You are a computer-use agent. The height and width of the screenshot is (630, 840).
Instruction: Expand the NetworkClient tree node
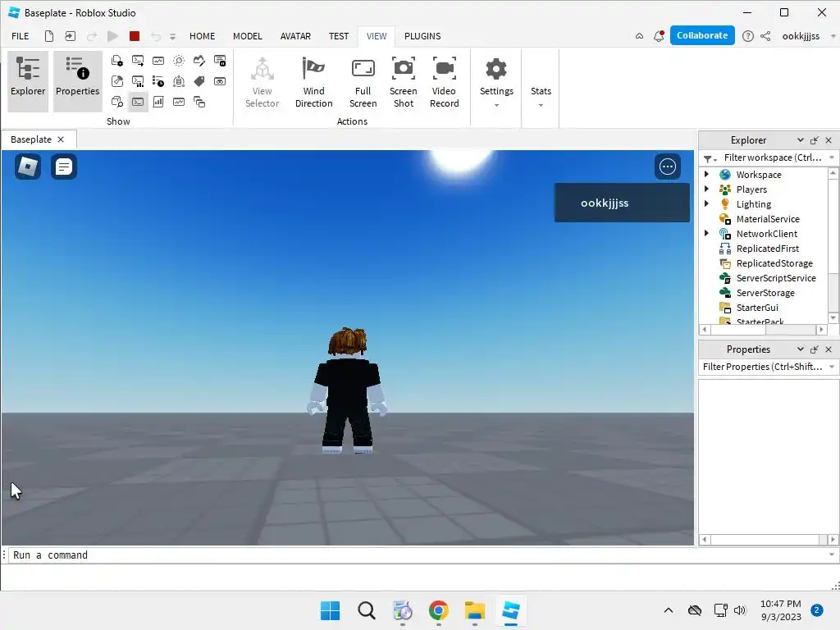pyautogui.click(x=706, y=233)
